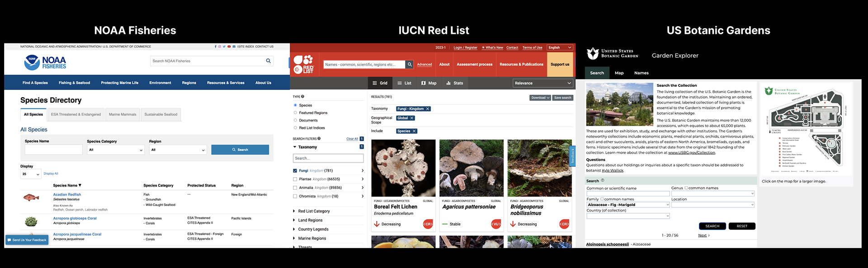Click IUCN search magnifier icon
This screenshot has height=268, width=868.
tap(410, 65)
